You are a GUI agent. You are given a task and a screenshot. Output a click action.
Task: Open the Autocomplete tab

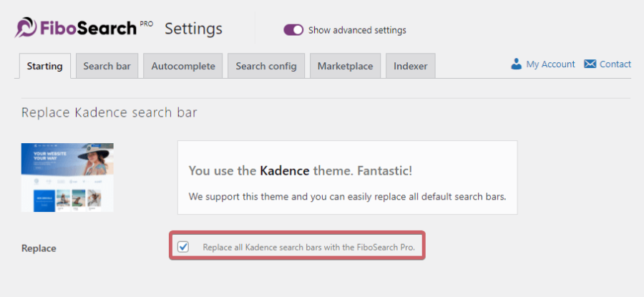[182, 66]
